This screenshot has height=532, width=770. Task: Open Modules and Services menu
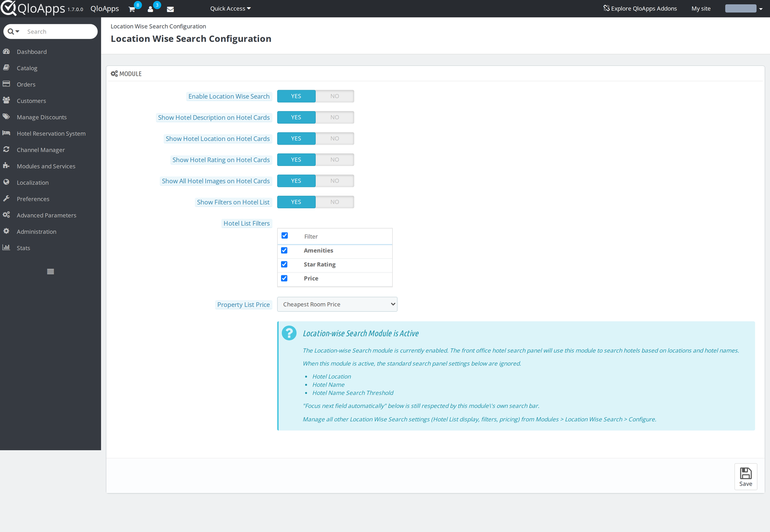[46, 167]
